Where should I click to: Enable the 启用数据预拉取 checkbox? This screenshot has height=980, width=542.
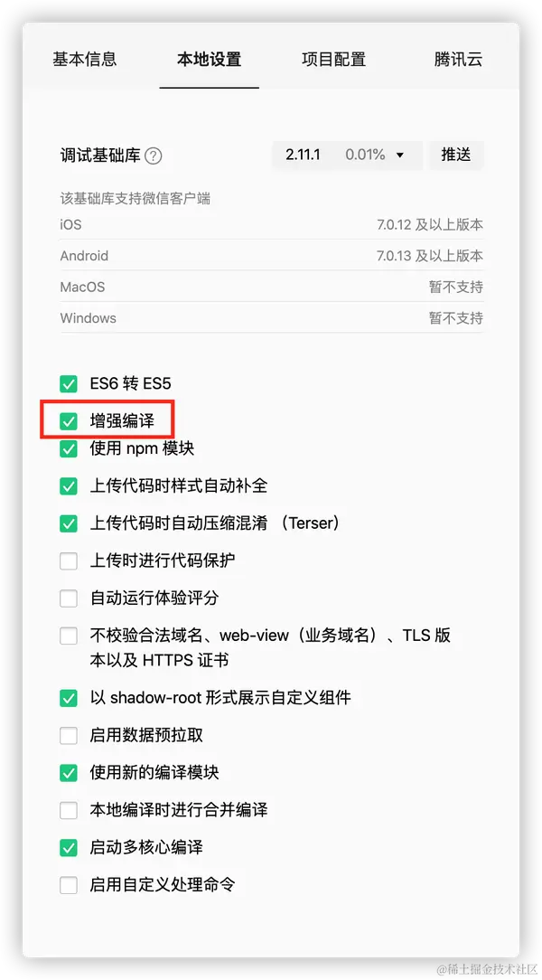(69, 736)
